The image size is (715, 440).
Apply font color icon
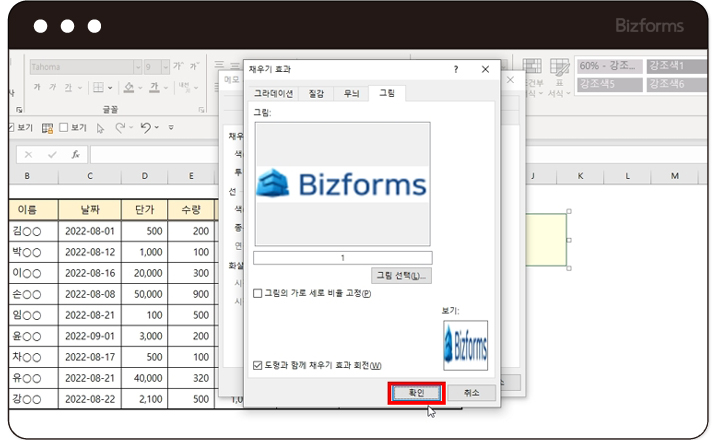[x=155, y=87]
